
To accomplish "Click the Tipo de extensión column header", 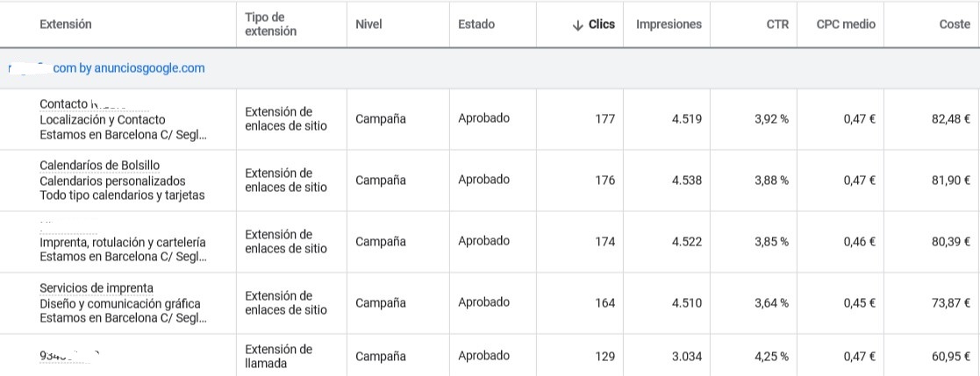I will pos(271,25).
